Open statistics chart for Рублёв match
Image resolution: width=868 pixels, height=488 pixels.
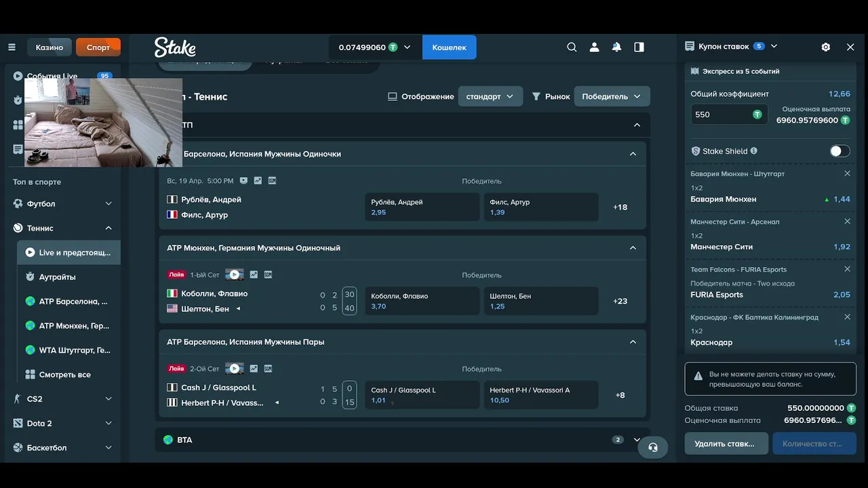tap(258, 181)
